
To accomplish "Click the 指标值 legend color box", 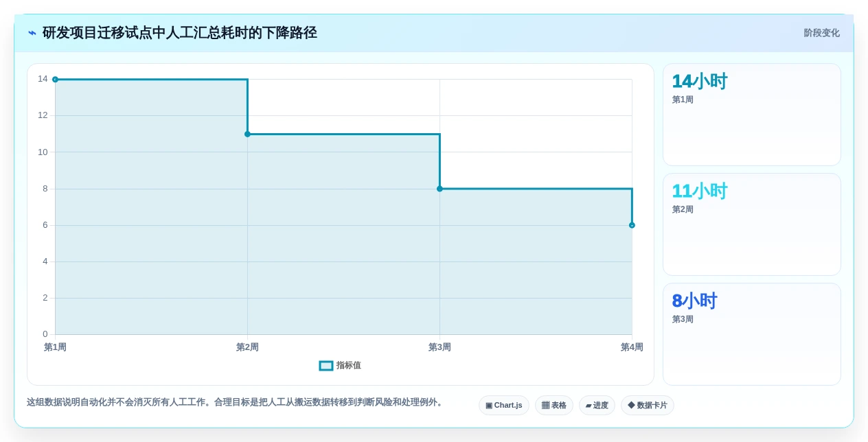I will [x=326, y=366].
